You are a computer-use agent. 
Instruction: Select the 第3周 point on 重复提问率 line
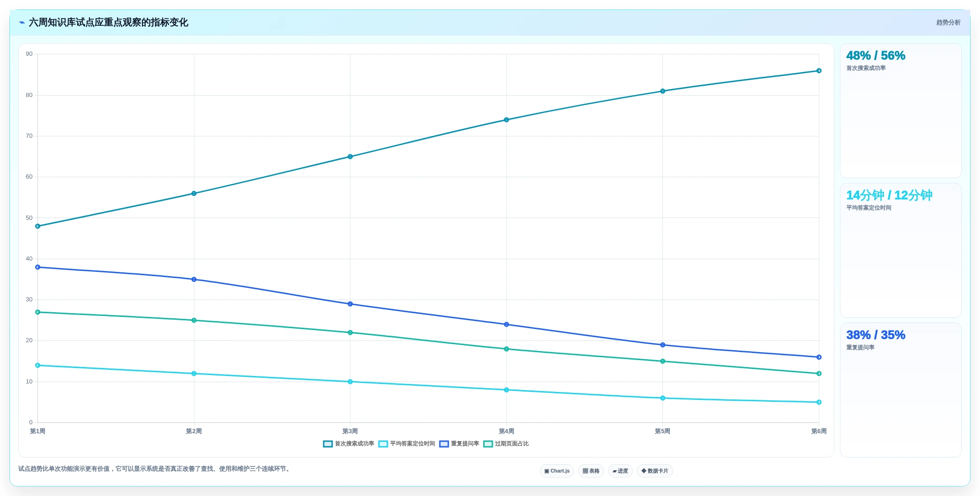click(x=350, y=304)
